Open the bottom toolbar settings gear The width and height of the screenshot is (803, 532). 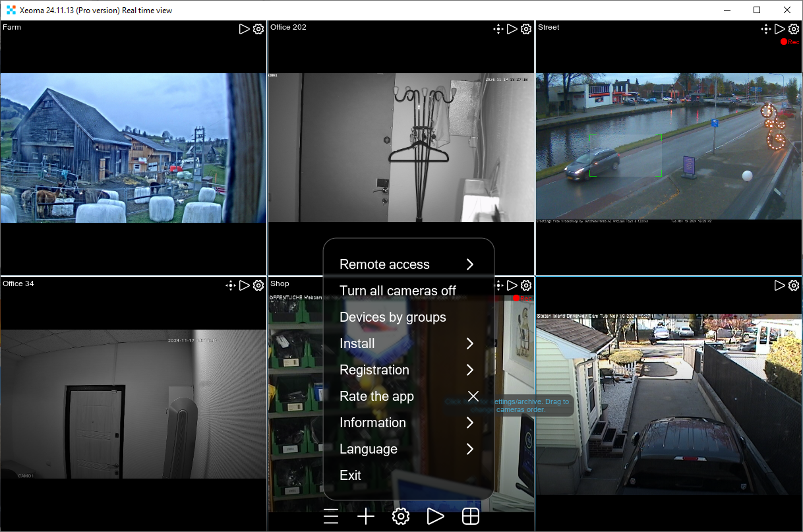(401, 516)
